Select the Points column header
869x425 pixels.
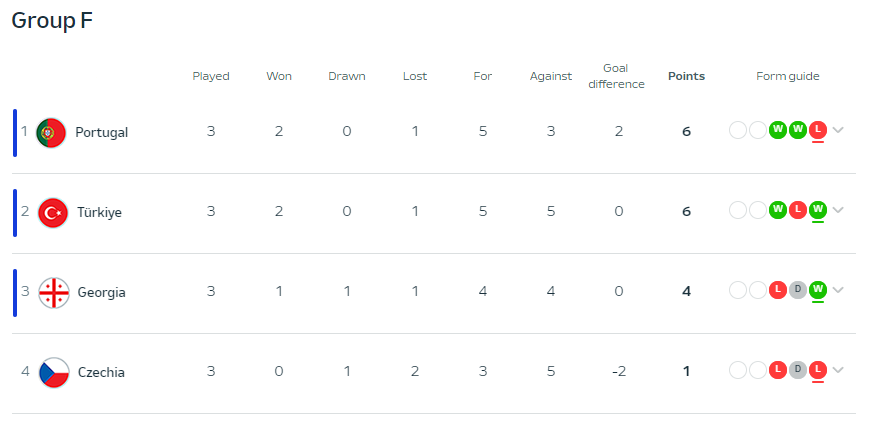click(x=686, y=76)
